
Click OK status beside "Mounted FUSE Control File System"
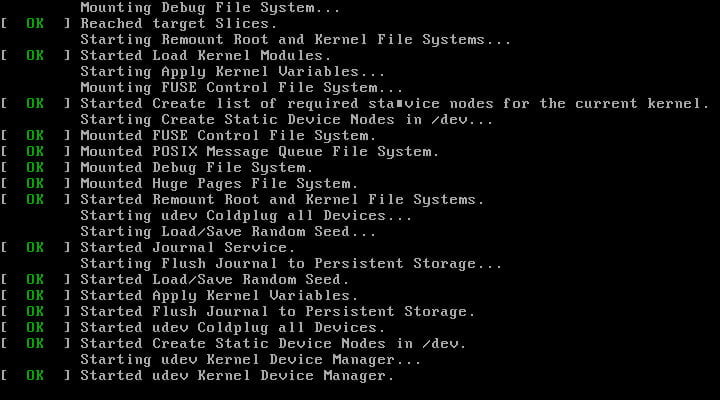35,136
